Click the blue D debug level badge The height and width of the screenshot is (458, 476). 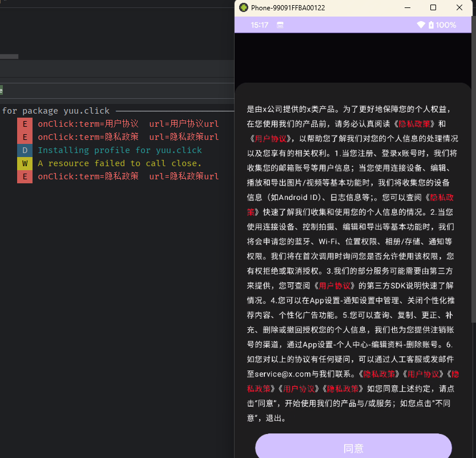(25, 150)
